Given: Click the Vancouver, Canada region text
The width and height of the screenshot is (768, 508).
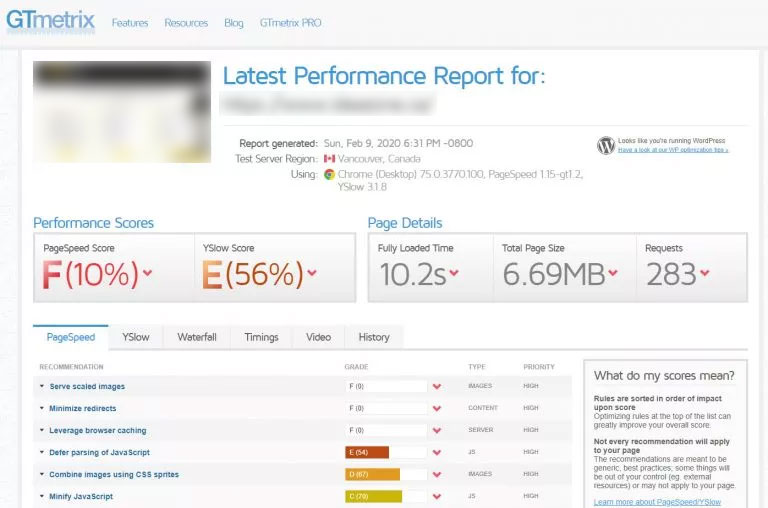Looking at the screenshot, I should click(x=379, y=159).
